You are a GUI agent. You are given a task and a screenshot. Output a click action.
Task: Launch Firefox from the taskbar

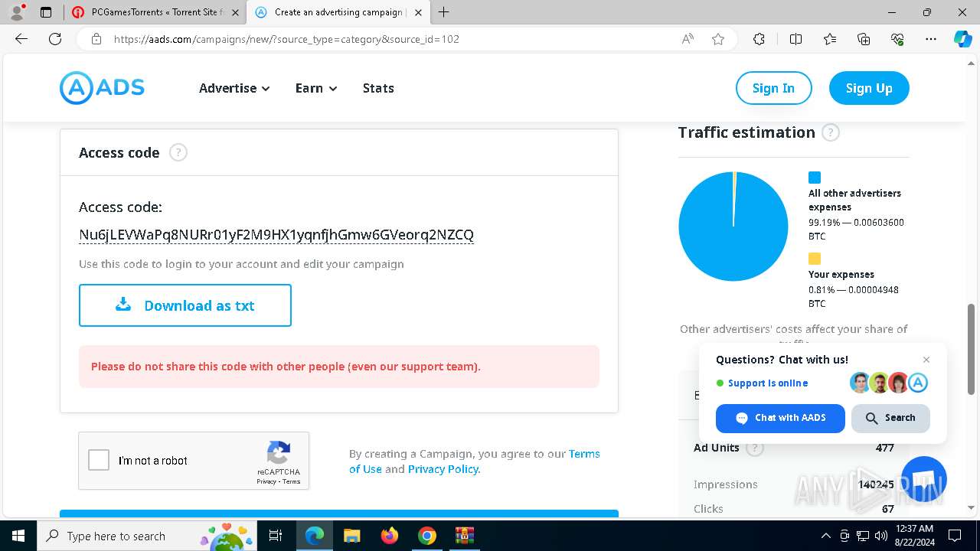390,536
